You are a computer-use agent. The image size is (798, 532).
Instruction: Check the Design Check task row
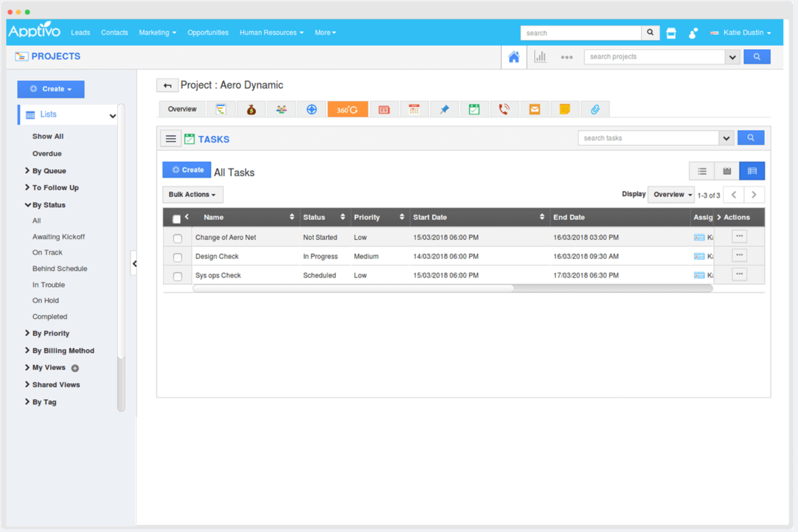(177, 257)
